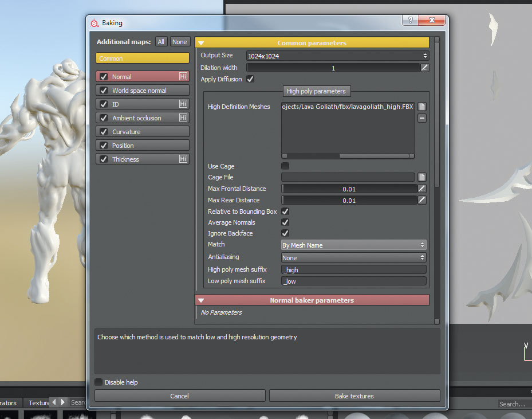Toggle Ignore Backface checkbox
532x419 pixels.
click(285, 233)
